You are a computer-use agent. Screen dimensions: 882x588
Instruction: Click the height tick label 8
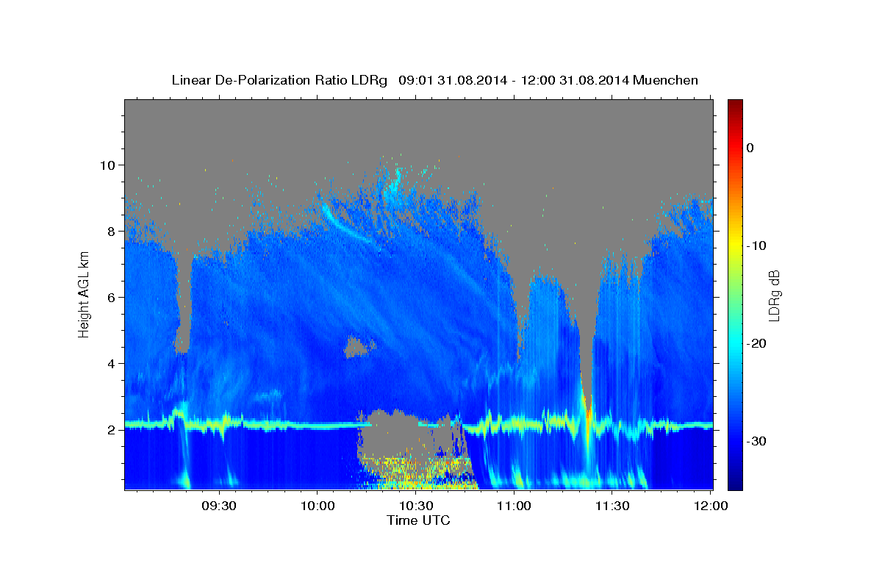[112, 231]
